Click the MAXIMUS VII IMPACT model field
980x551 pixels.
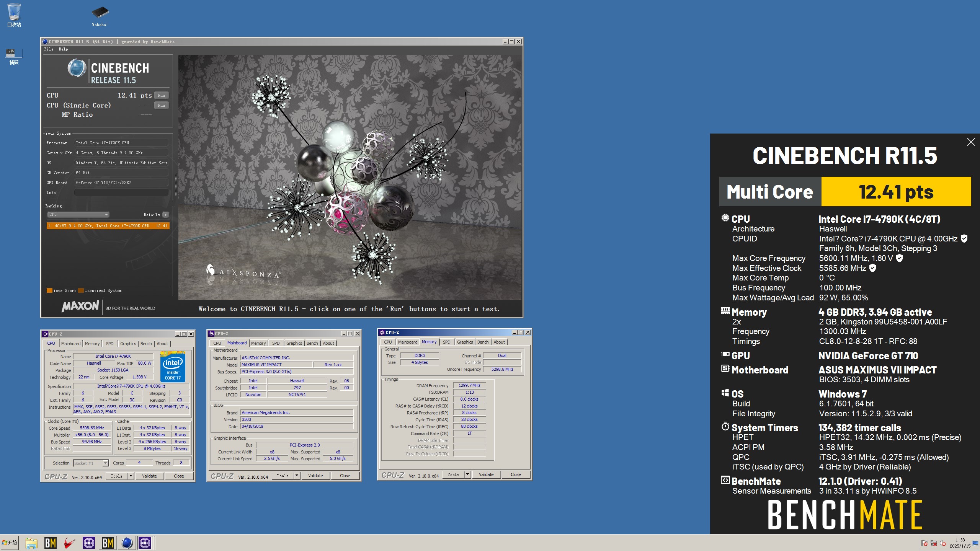(276, 365)
